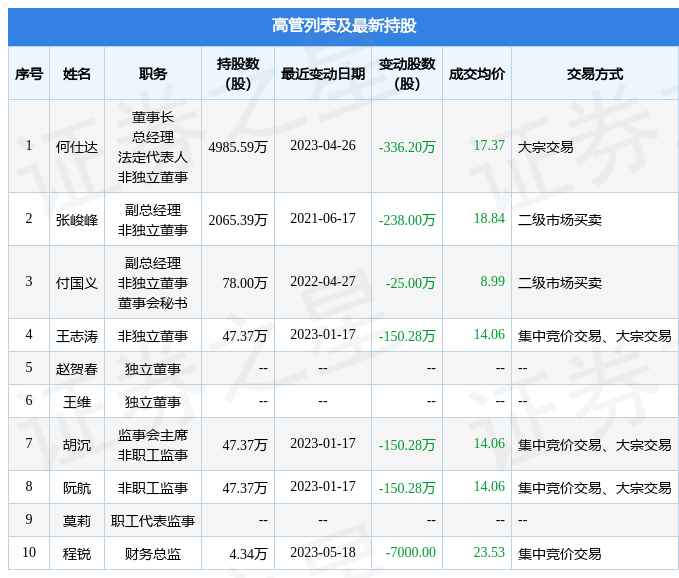Click 独立董事 in 王维's row
The width and height of the screenshot is (679, 578).
coord(153,402)
